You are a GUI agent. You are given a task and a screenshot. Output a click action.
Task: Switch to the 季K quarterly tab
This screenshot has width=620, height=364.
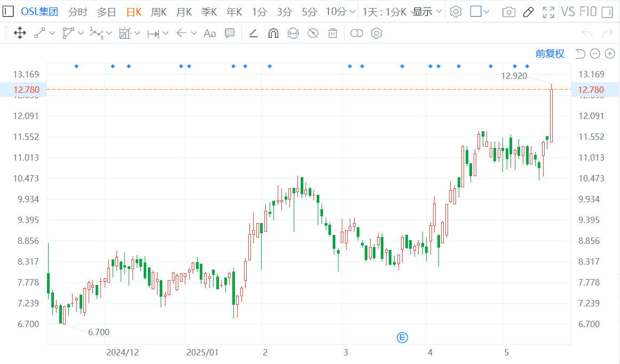(x=209, y=12)
